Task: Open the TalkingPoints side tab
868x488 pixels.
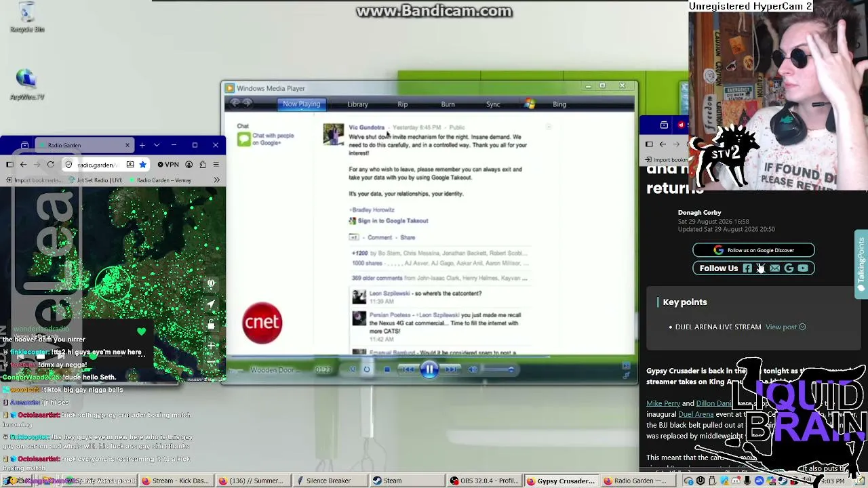Action: 861,264
